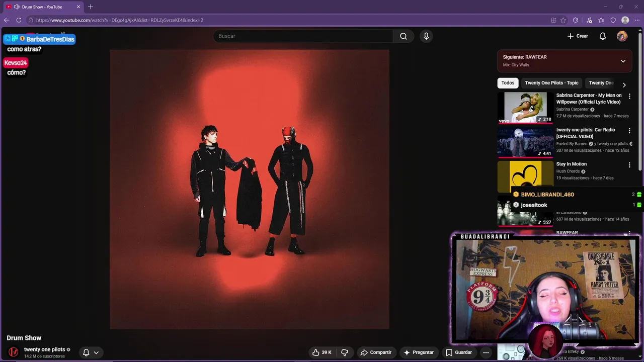Reload the page with the refresh icon

click(19, 20)
